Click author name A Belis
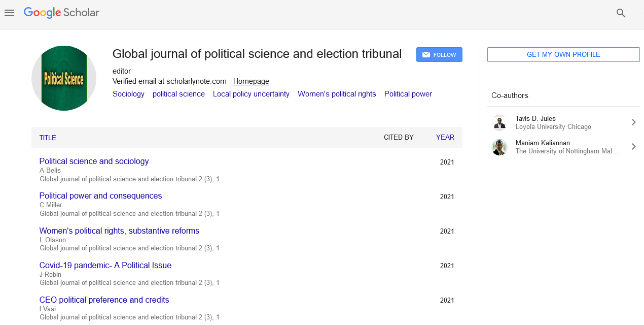This screenshot has height=325, width=644. (50, 171)
